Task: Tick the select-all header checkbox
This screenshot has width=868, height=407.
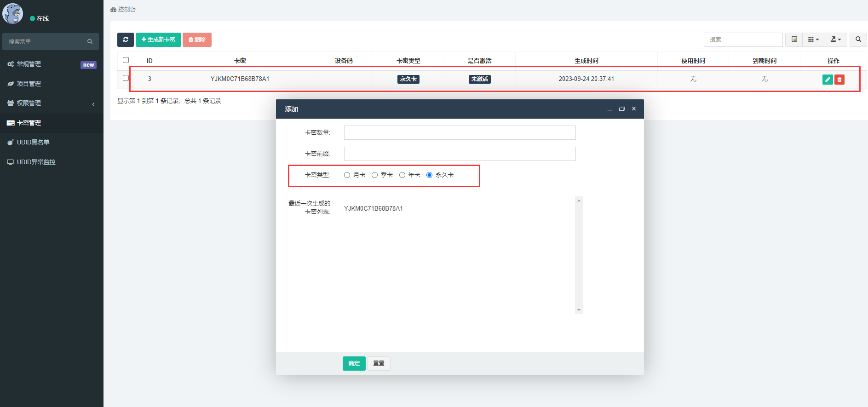Action: coord(126,60)
